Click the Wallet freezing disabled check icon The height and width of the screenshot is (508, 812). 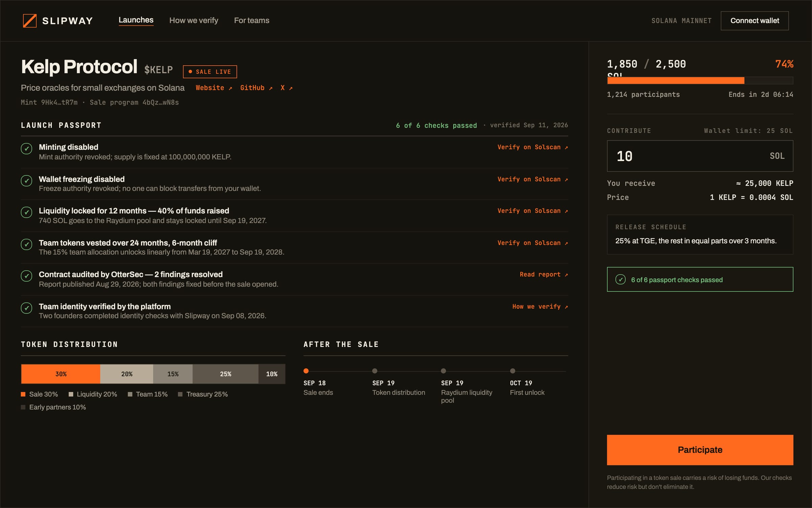[x=26, y=180]
